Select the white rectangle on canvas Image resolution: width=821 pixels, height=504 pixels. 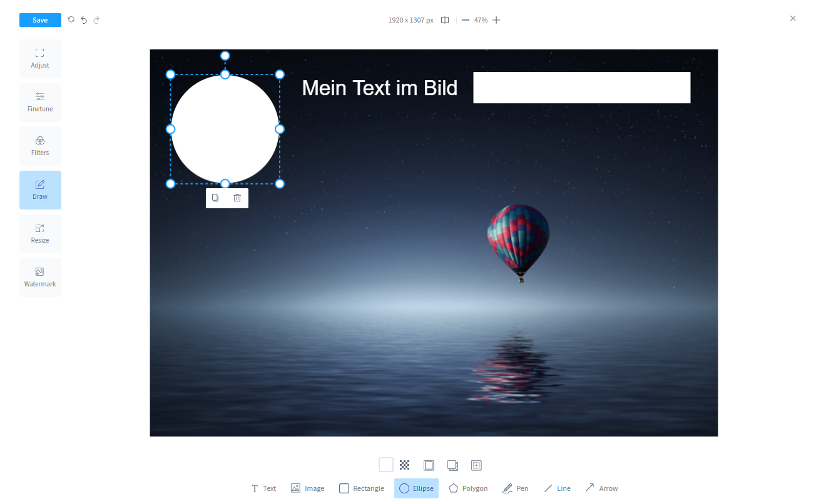582,88
